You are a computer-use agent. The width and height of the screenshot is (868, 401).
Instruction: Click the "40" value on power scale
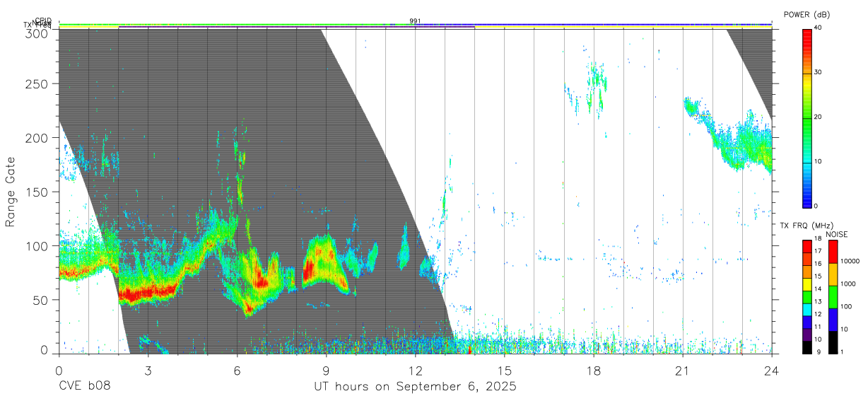[x=819, y=29]
